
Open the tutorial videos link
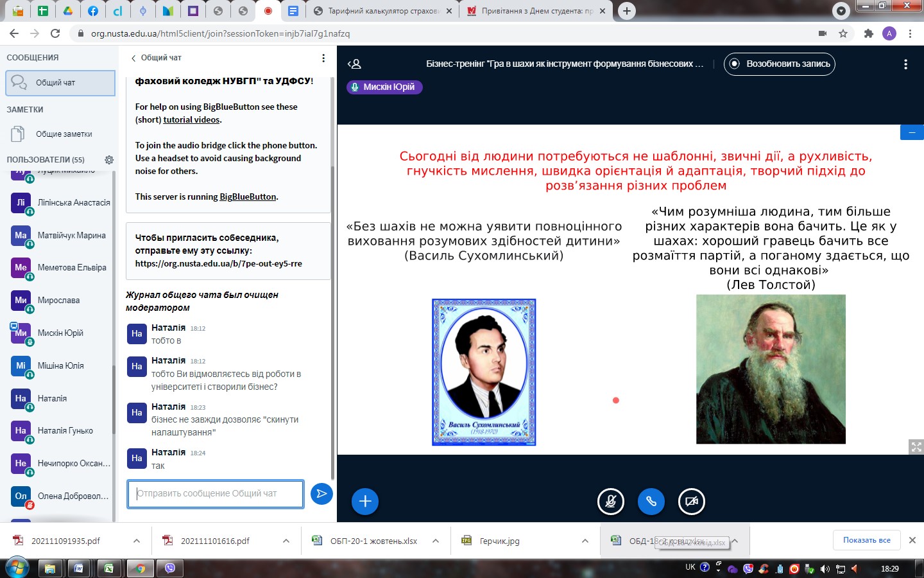[x=191, y=119]
